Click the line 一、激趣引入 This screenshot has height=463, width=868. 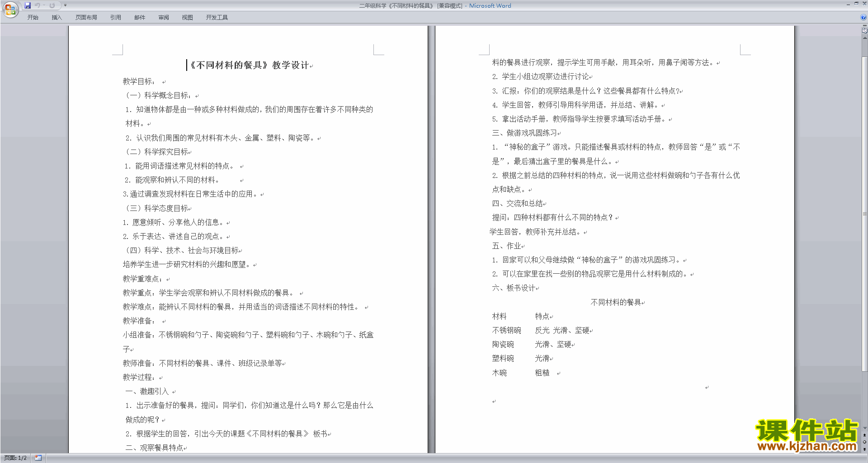tap(147, 391)
